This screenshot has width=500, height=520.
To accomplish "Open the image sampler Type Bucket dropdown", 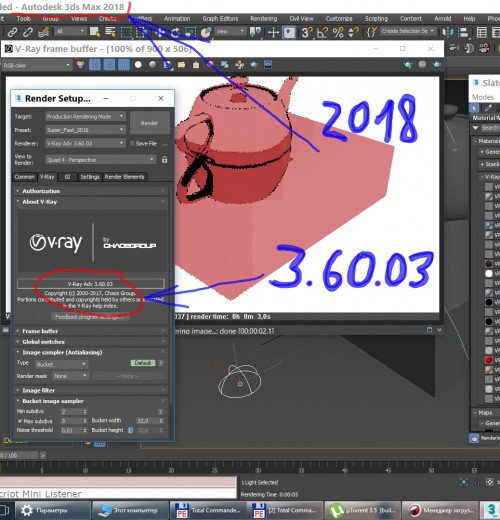I will [62, 364].
